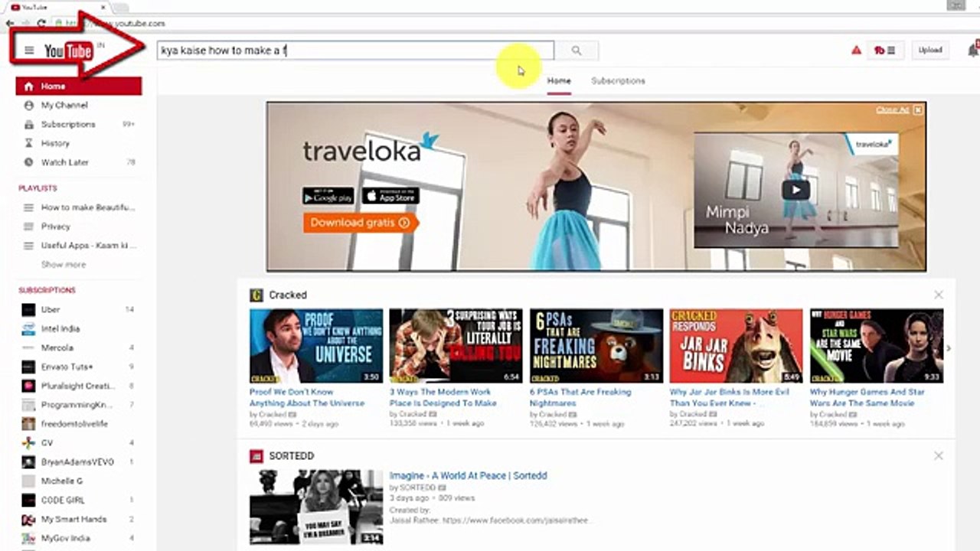Open the Universe video thumbnail

(x=316, y=346)
